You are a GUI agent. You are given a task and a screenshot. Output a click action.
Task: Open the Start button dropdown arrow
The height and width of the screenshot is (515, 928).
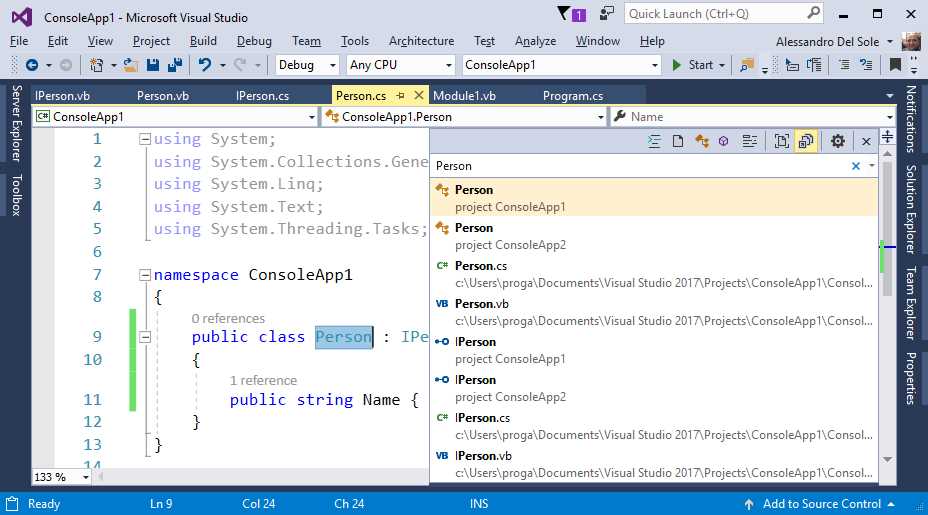[x=722, y=66]
